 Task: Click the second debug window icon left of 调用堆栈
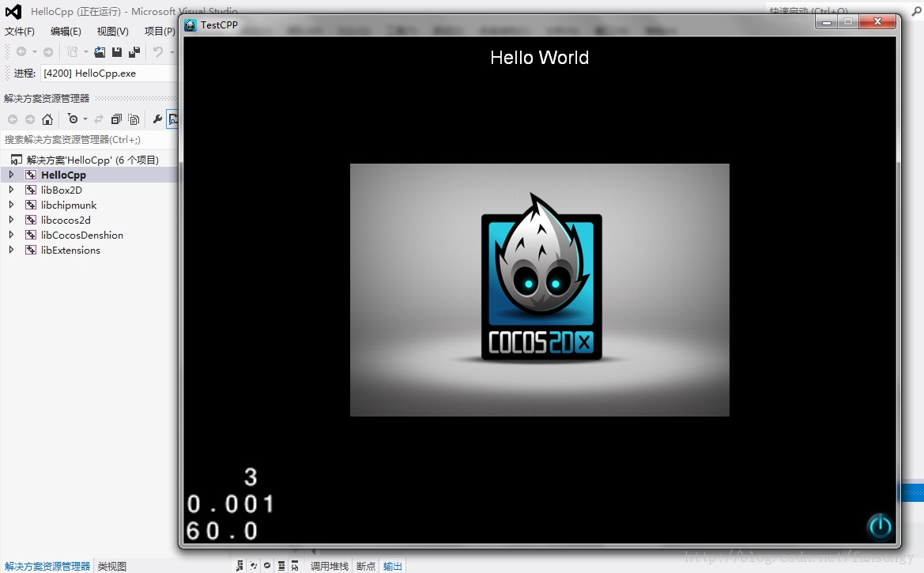point(254,566)
